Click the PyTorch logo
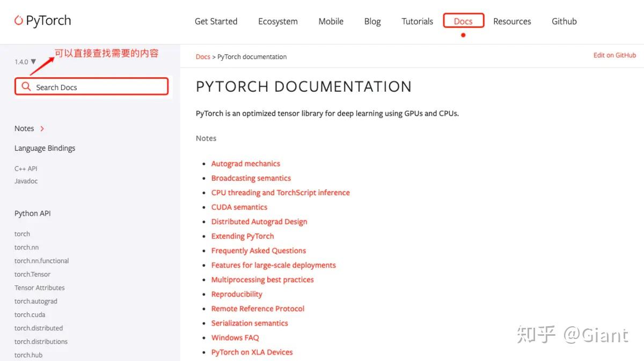 click(42, 20)
